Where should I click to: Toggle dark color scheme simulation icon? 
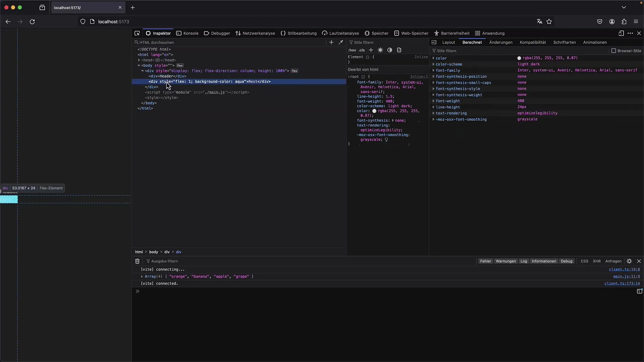tap(390, 50)
